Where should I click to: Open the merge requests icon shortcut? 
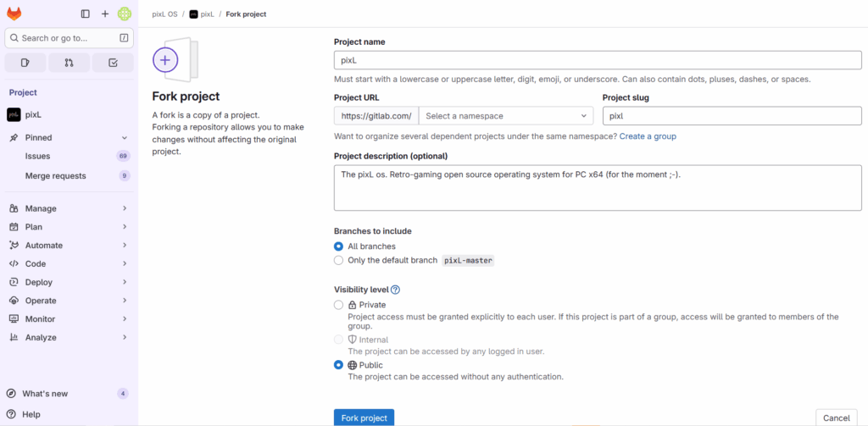pyautogui.click(x=69, y=63)
